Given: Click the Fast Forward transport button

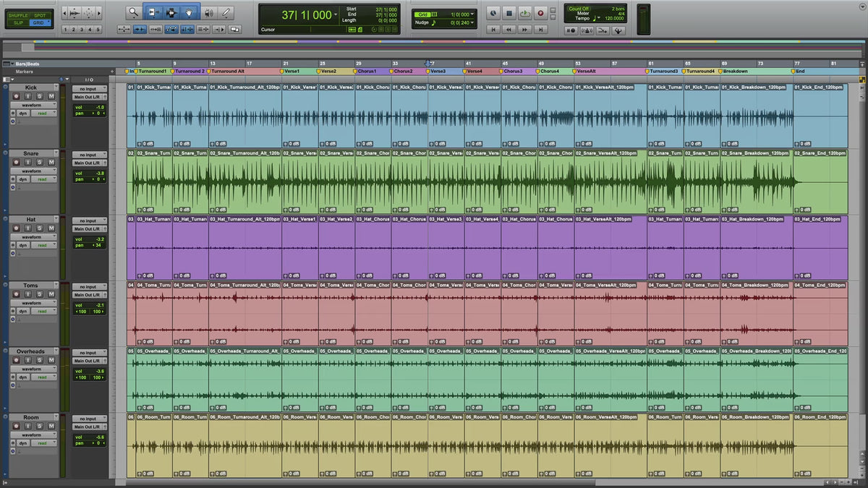Looking at the screenshot, I should pyautogui.click(x=524, y=30).
